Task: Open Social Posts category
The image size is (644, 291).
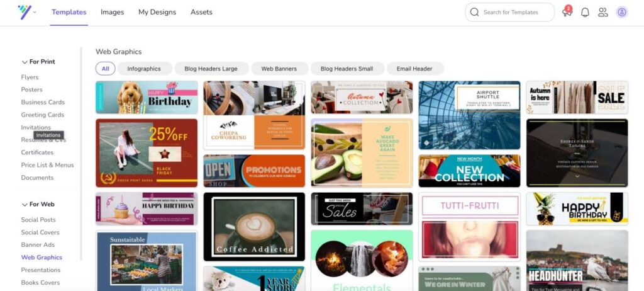Action: (38, 220)
